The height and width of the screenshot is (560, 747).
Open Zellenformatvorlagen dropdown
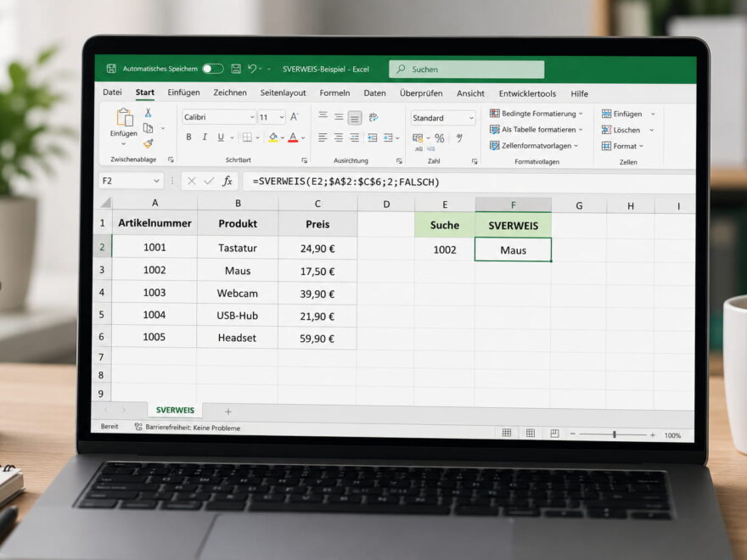pos(534,145)
